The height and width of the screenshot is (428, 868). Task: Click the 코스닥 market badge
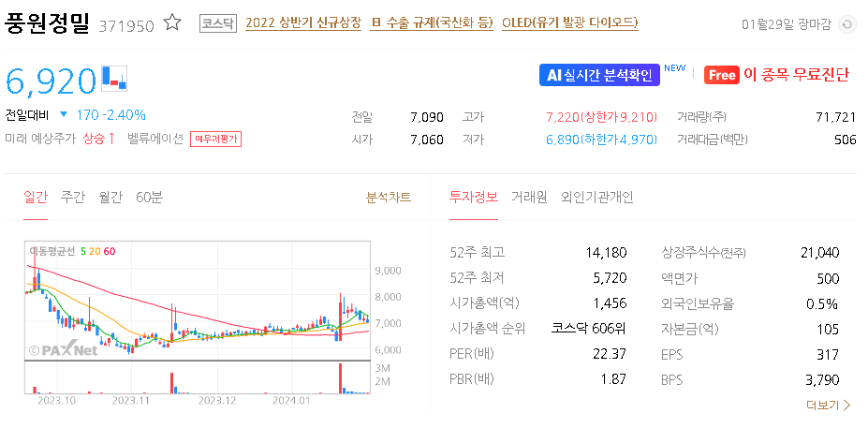tap(218, 23)
